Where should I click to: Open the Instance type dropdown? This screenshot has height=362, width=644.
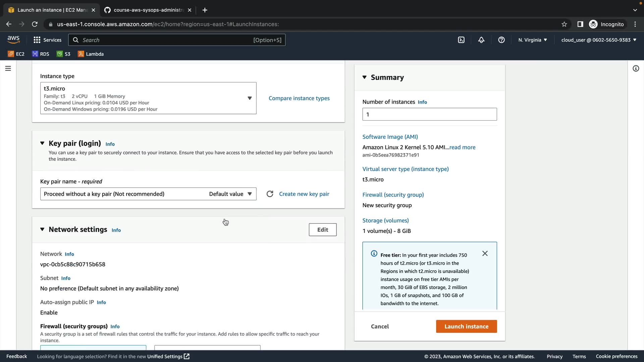click(x=148, y=98)
